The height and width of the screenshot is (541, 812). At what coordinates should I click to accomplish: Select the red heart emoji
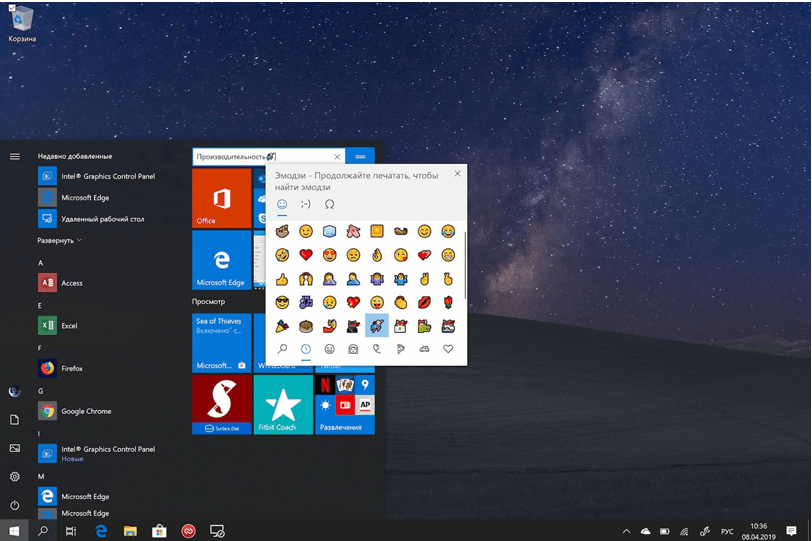[306, 255]
